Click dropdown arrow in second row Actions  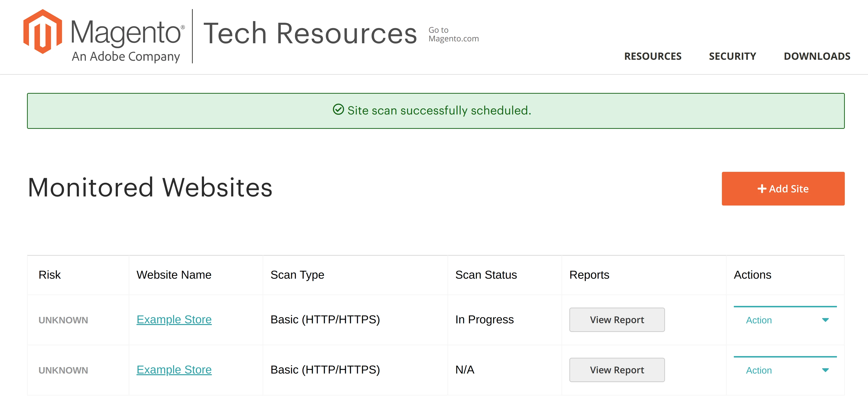tap(825, 370)
